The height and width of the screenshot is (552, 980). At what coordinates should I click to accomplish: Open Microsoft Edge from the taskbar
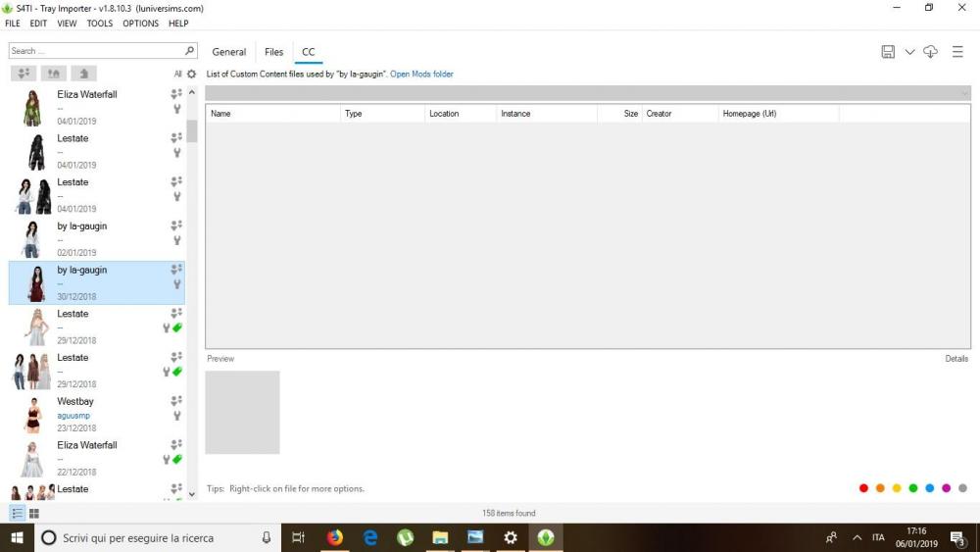(x=370, y=537)
